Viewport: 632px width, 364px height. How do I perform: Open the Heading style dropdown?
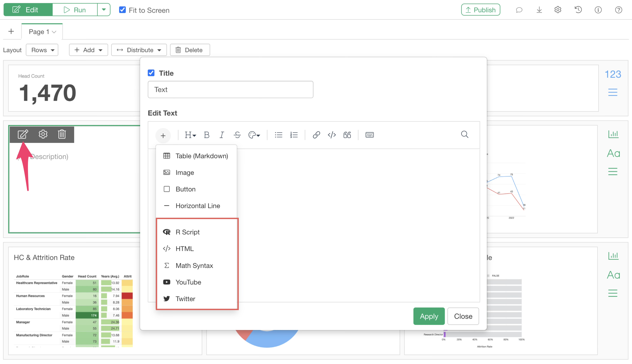pyautogui.click(x=190, y=135)
